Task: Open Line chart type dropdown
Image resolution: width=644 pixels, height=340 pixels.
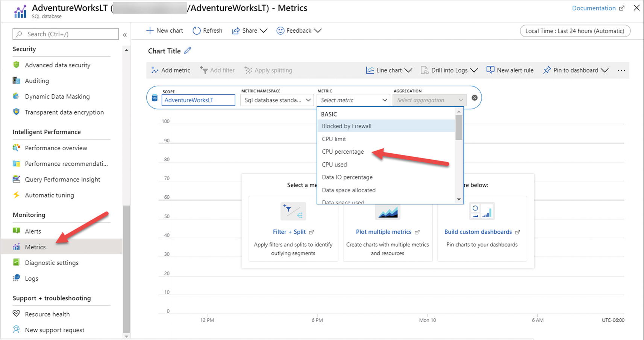Action: [x=389, y=70]
